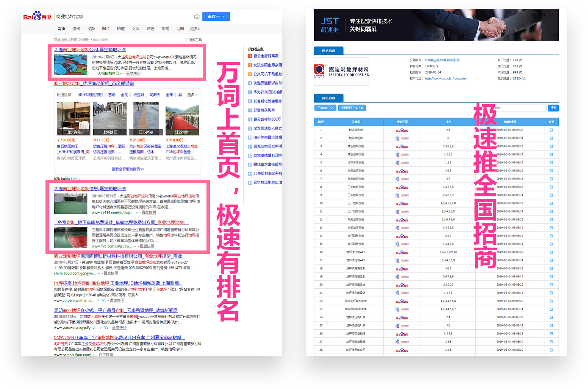Filter rankings by 百度(86072)
The image size is (588, 389).
[325, 108]
